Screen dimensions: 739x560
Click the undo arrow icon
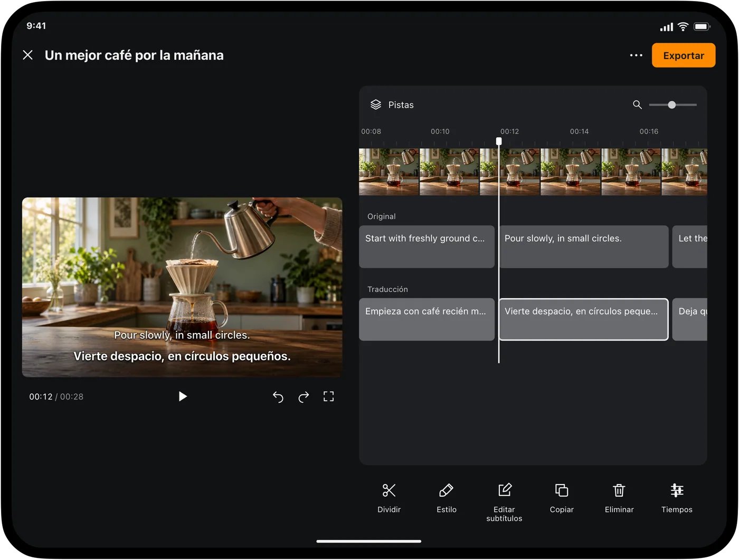[x=278, y=397]
